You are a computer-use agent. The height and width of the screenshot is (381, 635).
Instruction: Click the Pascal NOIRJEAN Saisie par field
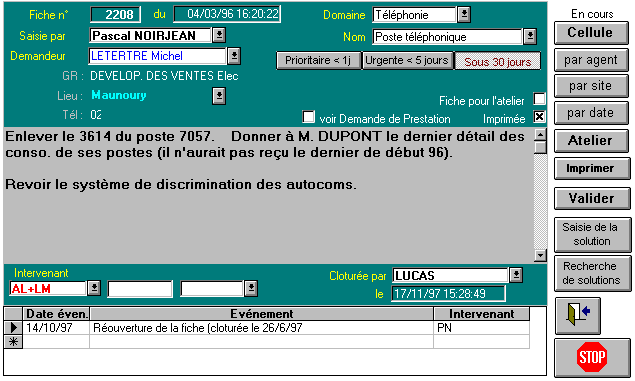click(150, 35)
